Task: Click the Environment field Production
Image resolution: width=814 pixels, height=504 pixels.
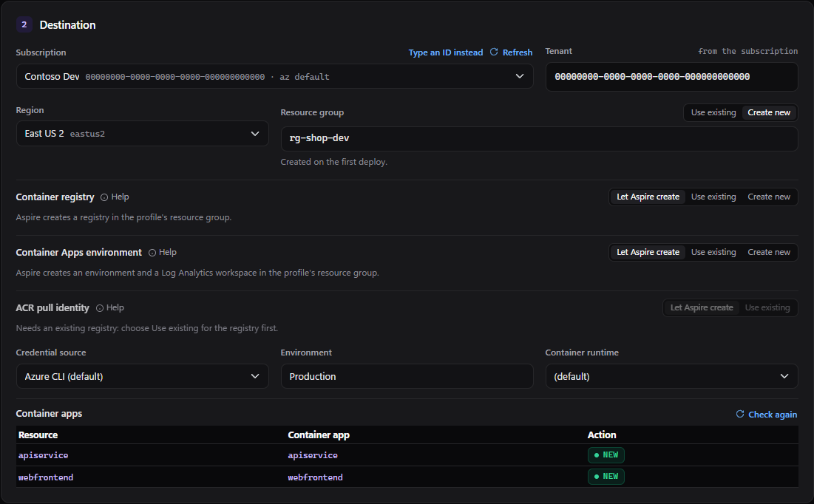Action: 407,376
